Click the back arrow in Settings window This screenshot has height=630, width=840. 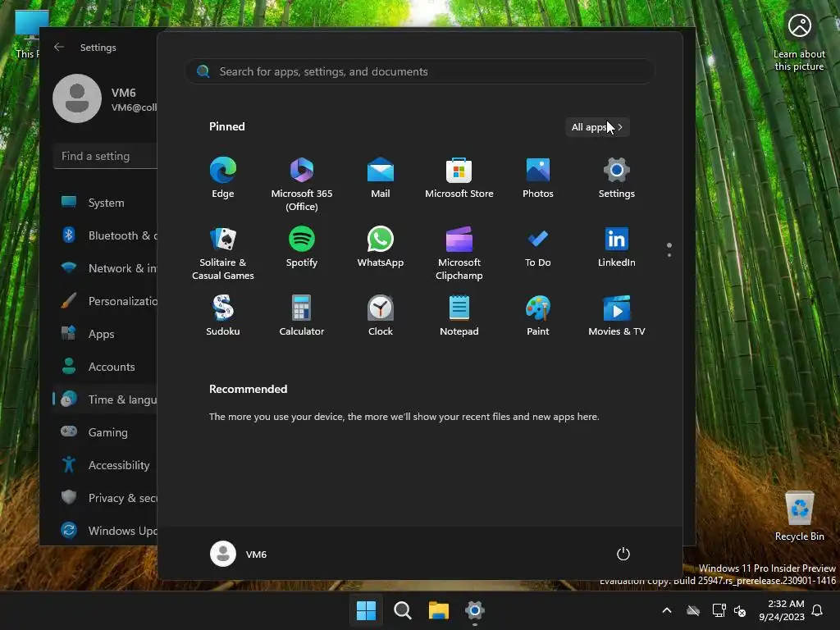[59, 47]
